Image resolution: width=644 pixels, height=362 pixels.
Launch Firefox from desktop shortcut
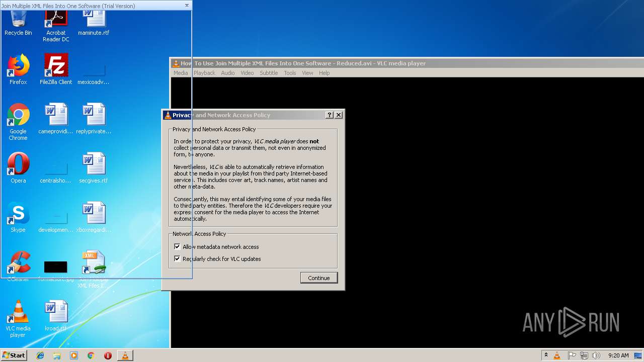click(18, 69)
